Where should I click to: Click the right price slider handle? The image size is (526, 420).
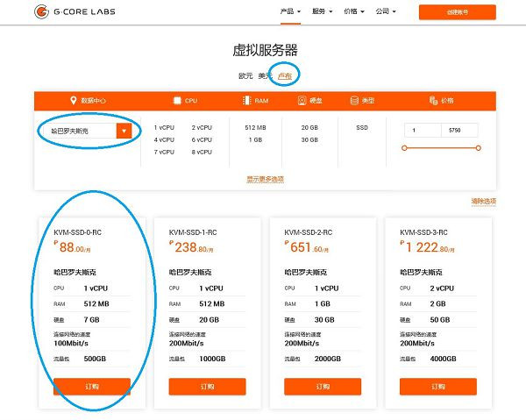coord(480,147)
